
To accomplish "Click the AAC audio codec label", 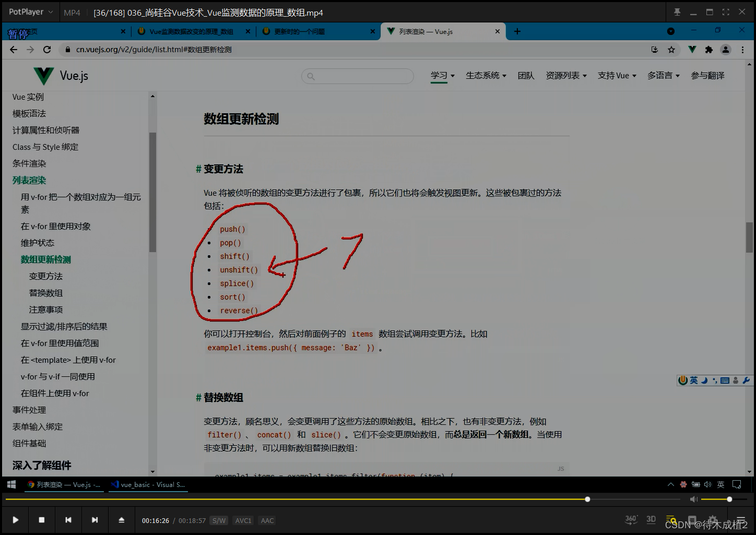I will (267, 520).
